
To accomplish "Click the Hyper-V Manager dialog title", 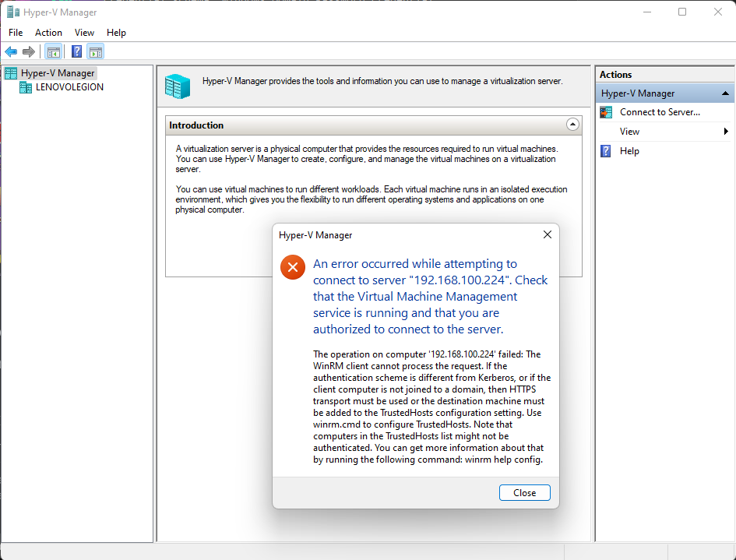I will coord(315,235).
